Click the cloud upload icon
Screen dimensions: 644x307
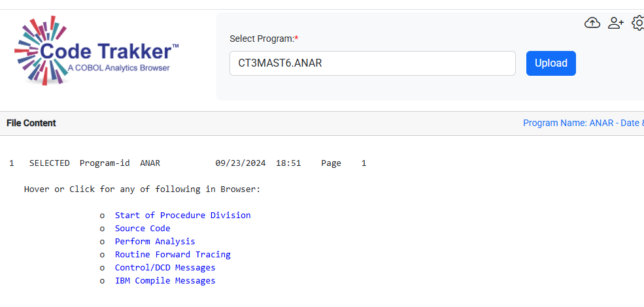point(592,24)
